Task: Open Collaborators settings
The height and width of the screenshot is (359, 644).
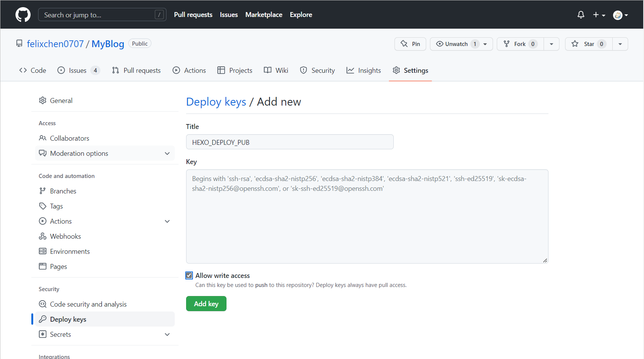Action: (105, 138)
